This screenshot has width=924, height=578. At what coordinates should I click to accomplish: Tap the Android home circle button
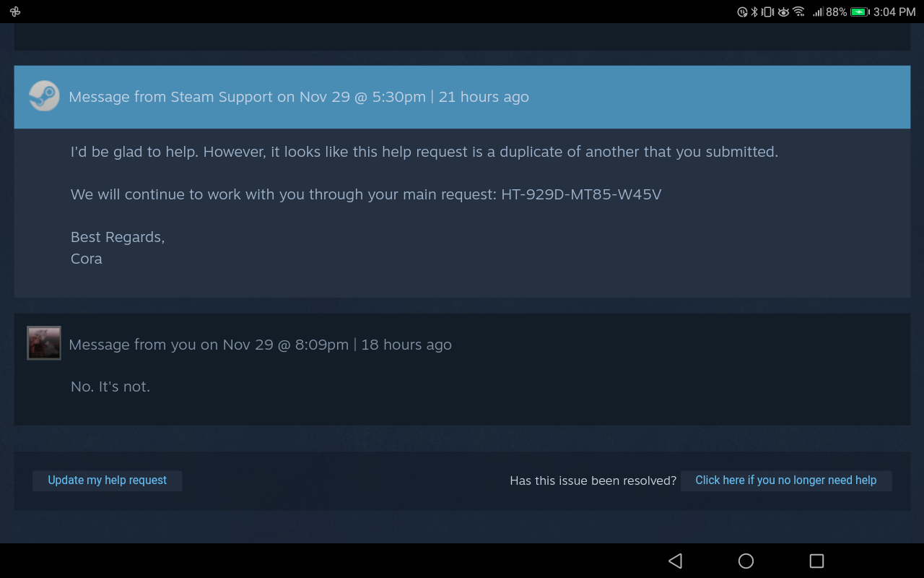746,561
